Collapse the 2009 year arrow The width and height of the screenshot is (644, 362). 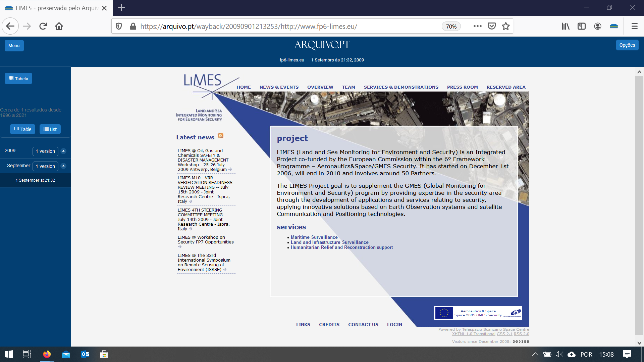point(63,151)
